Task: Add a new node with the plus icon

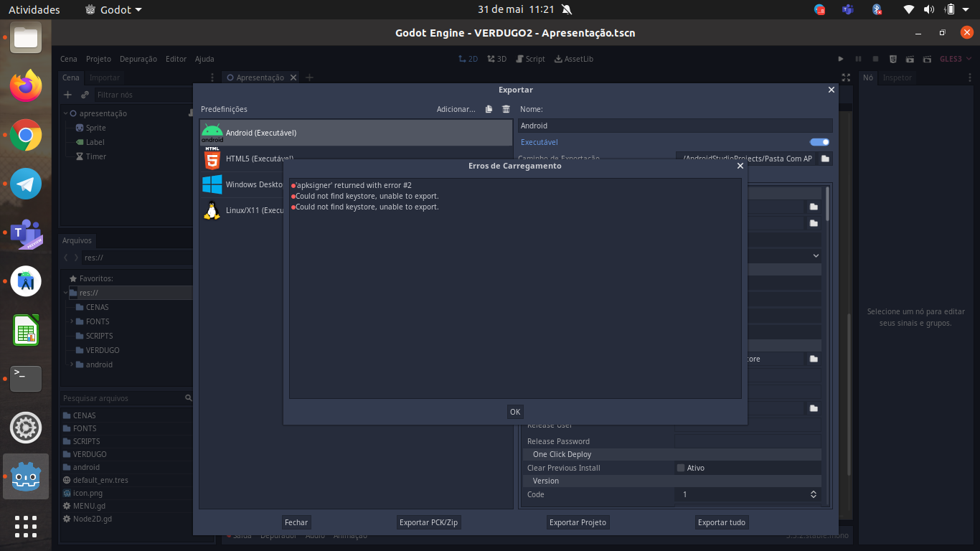Action: tap(67, 94)
